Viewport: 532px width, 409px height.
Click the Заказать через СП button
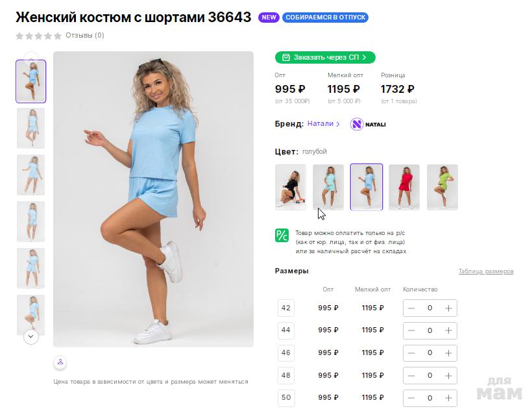[325, 57]
